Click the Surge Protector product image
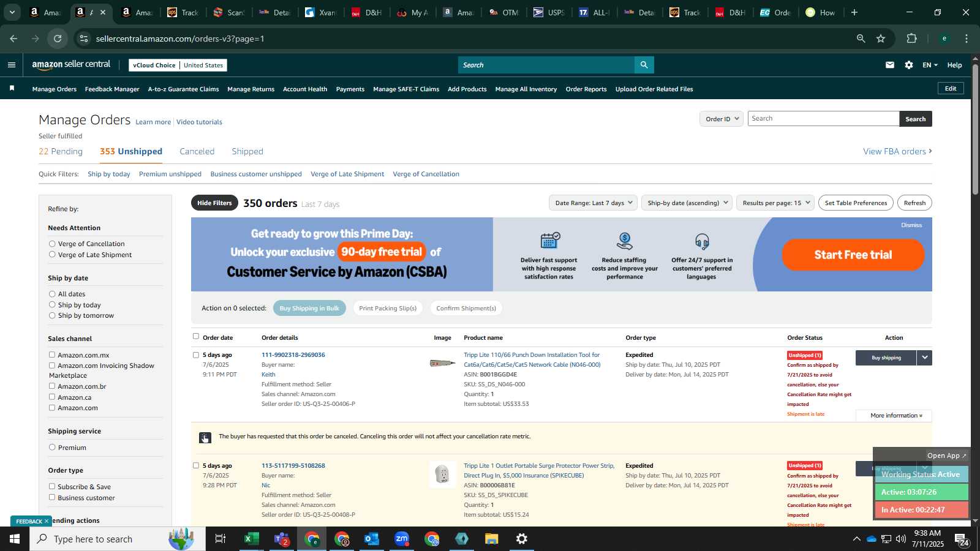The height and width of the screenshot is (551, 980). coord(442,474)
